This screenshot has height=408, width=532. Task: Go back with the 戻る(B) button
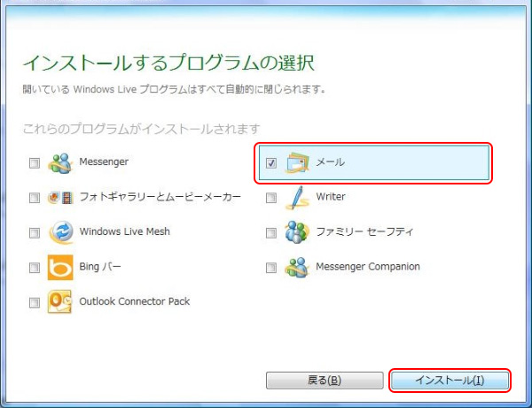pyautogui.click(x=325, y=381)
